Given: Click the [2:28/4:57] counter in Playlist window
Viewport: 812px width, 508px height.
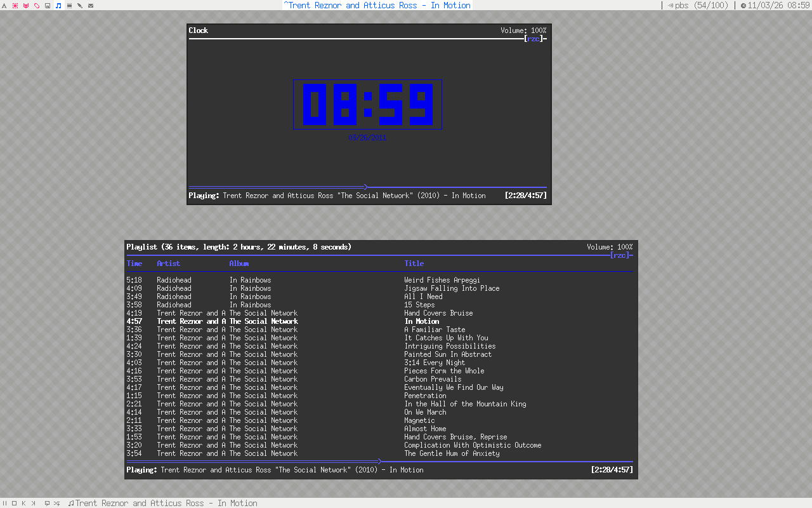Looking at the screenshot, I should [612, 470].
